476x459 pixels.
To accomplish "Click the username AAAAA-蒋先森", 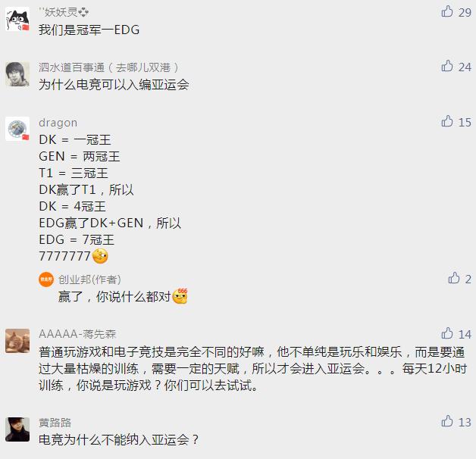I will pyautogui.click(x=77, y=334).
